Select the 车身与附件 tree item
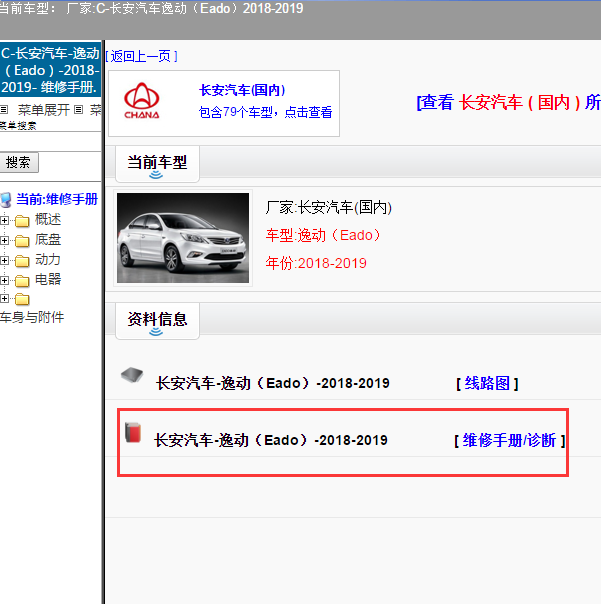This screenshot has width=601, height=604. pyautogui.click(x=32, y=317)
